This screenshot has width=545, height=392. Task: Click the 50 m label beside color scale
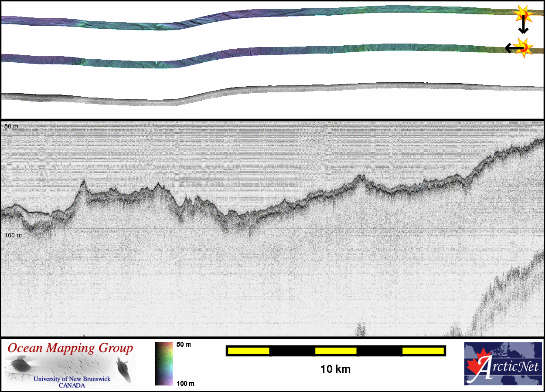[x=183, y=345]
